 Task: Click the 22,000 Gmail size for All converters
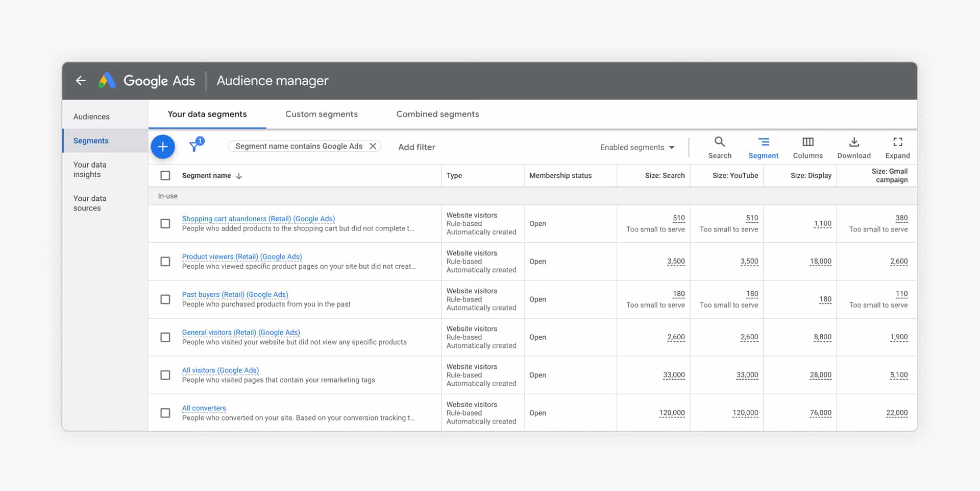897,413
